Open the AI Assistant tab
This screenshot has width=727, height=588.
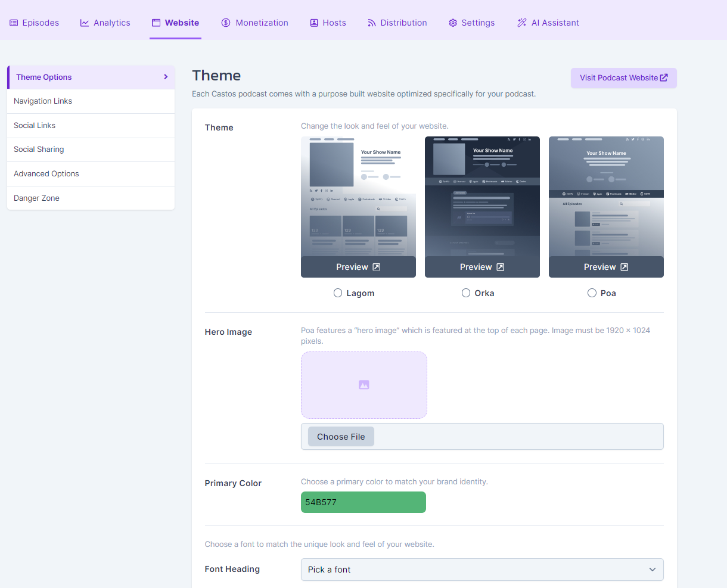(548, 23)
